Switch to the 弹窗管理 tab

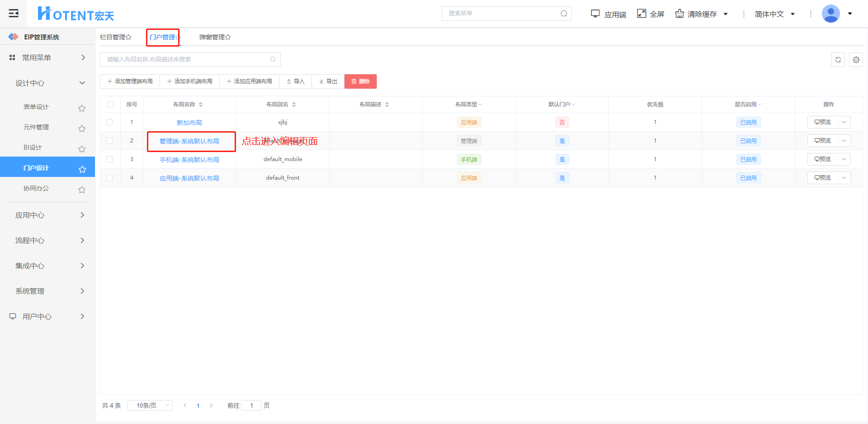(x=215, y=37)
